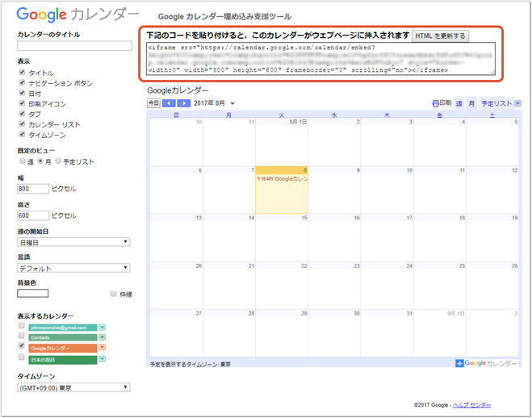This screenshot has height=418, width=532.
Task: Click the 印刷 print link
Action: (x=446, y=102)
